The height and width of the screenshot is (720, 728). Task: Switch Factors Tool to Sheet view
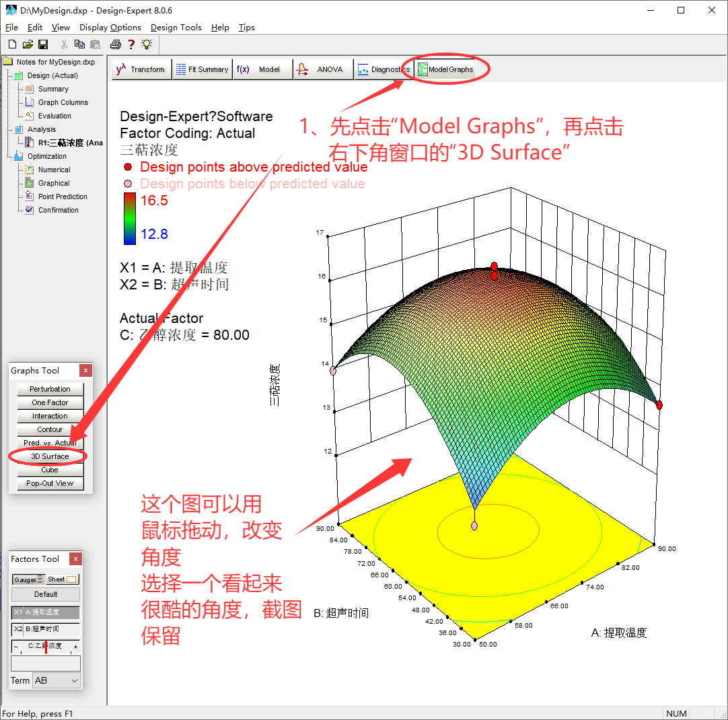63,579
